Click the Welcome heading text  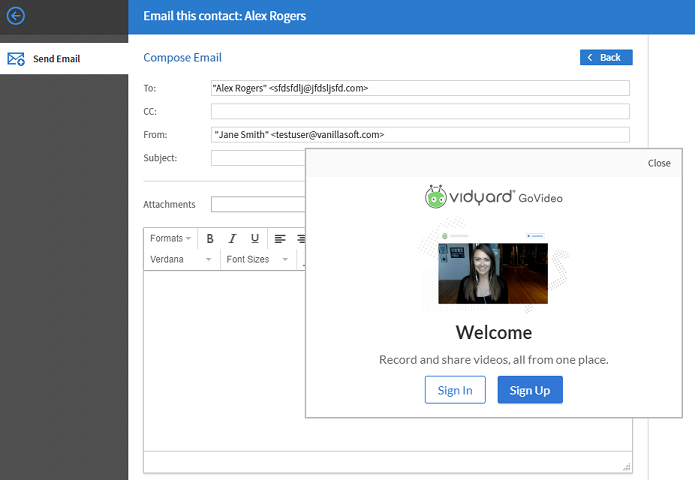494,332
